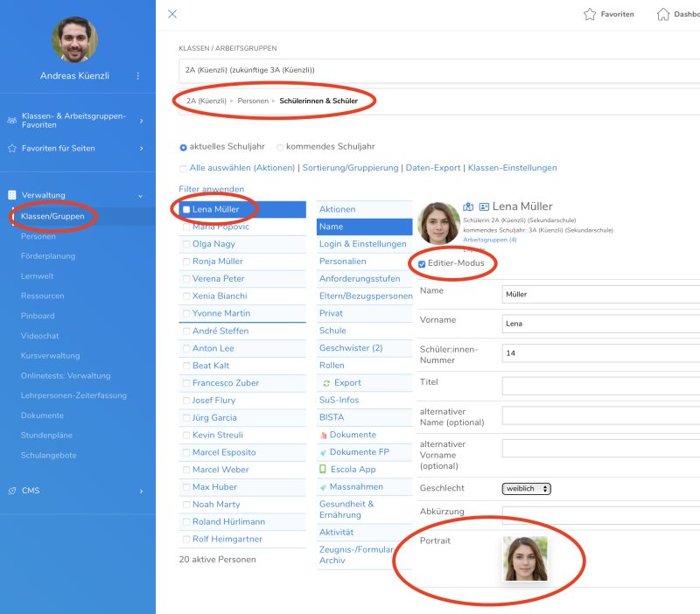Image resolution: width=700 pixels, height=614 pixels.
Task: Click the Daten-Export link
Action: click(434, 168)
